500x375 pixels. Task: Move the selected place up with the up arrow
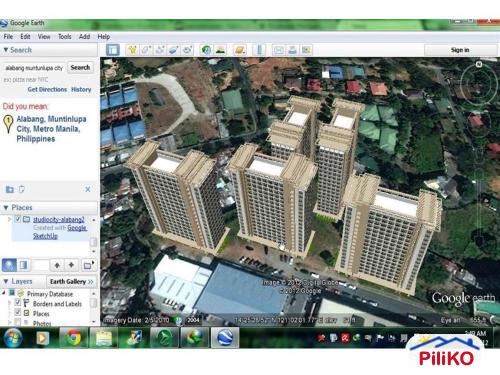pos(57,265)
